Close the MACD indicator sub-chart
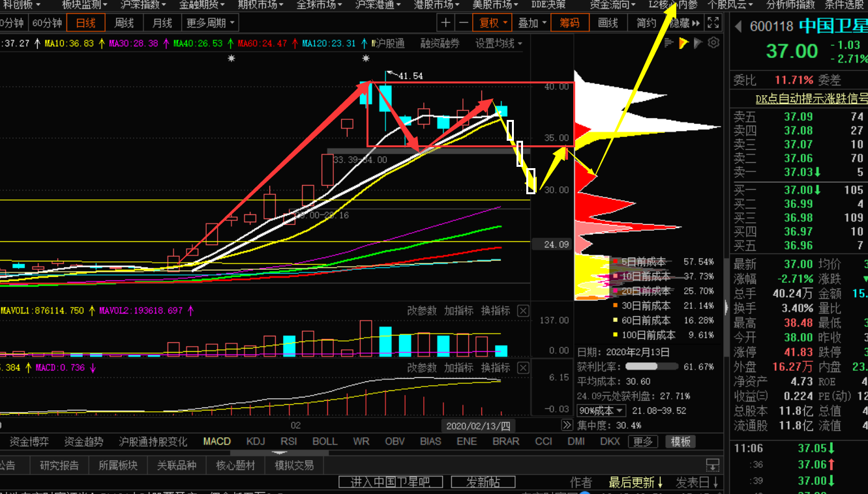Screen dimensions: 868x494 (x=522, y=368)
